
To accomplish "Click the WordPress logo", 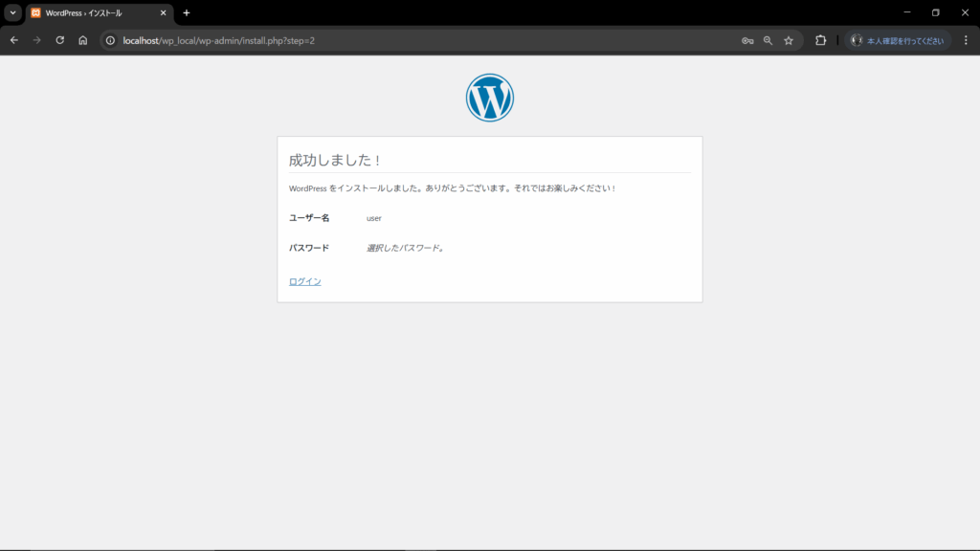I will point(490,98).
